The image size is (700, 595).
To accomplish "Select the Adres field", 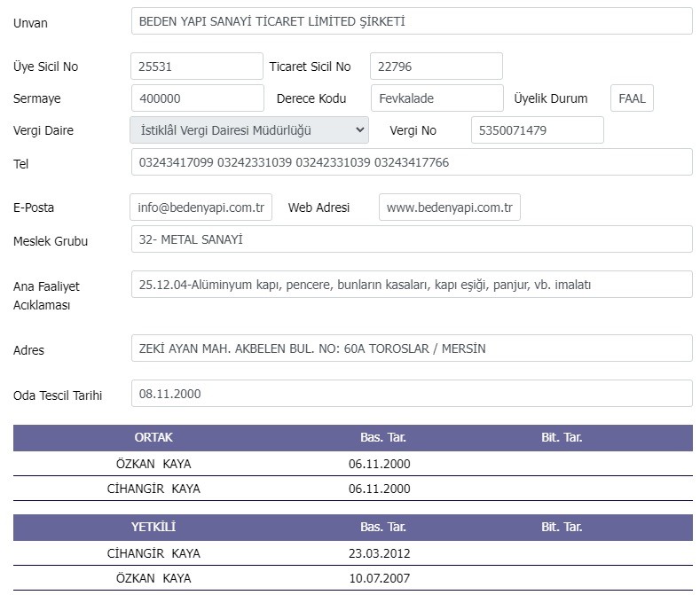I will (x=412, y=348).
